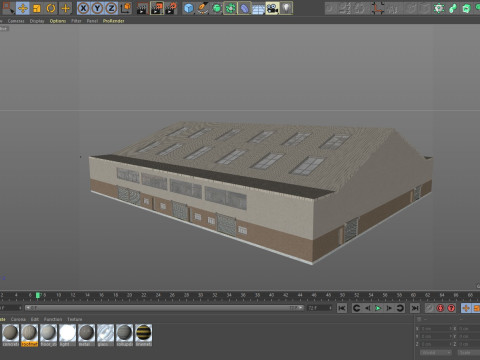Render to Picture Viewer icon
Screen dimensions: 480x360
tap(157, 8)
